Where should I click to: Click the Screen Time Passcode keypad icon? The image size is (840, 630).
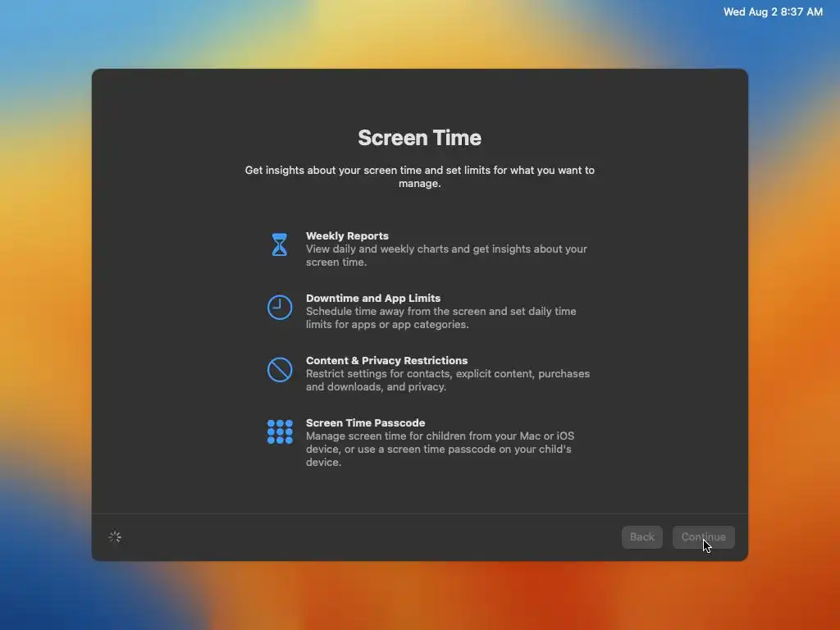[280, 431]
